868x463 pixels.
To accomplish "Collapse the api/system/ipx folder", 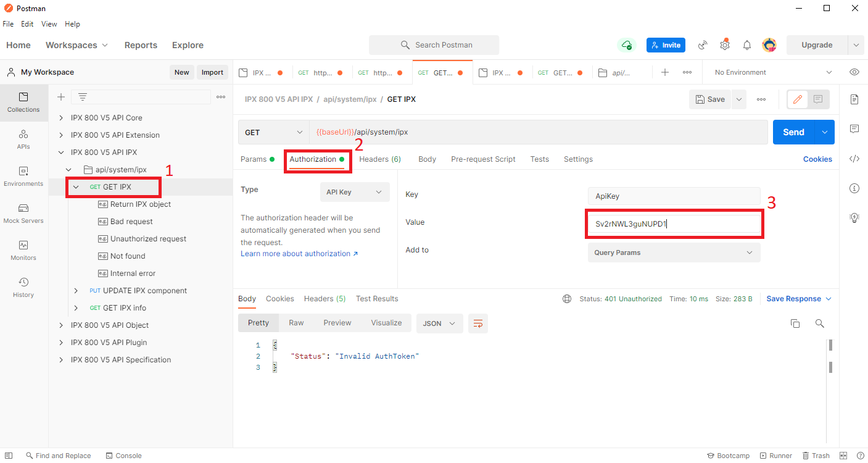I will click(68, 170).
